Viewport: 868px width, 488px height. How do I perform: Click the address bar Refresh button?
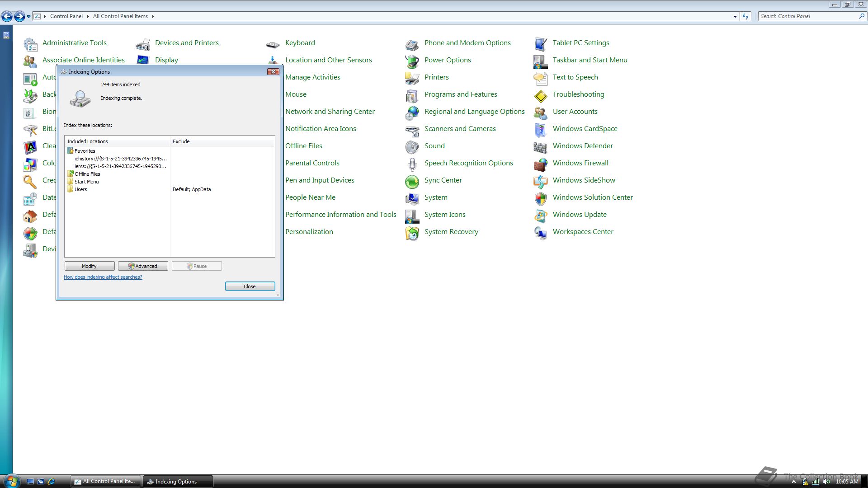click(x=745, y=17)
